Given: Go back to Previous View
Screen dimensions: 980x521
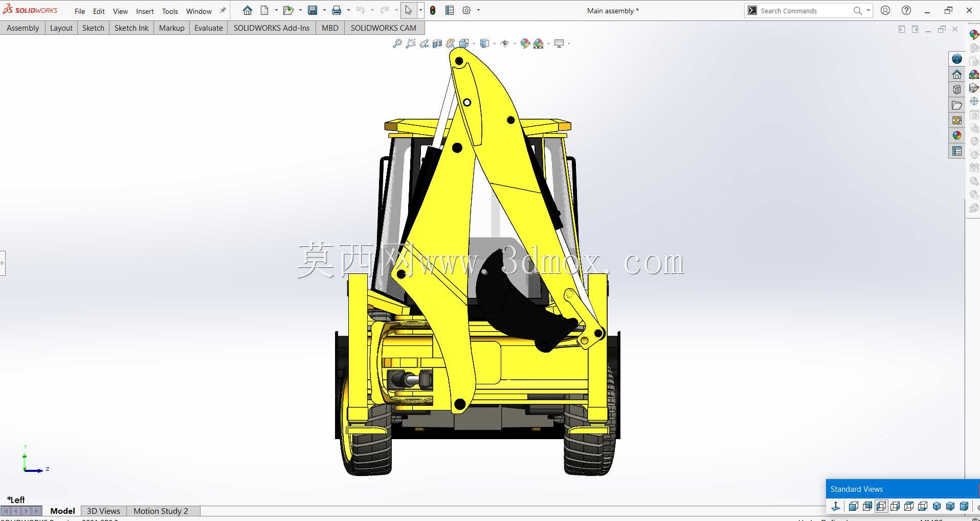Looking at the screenshot, I should (424, 44).
